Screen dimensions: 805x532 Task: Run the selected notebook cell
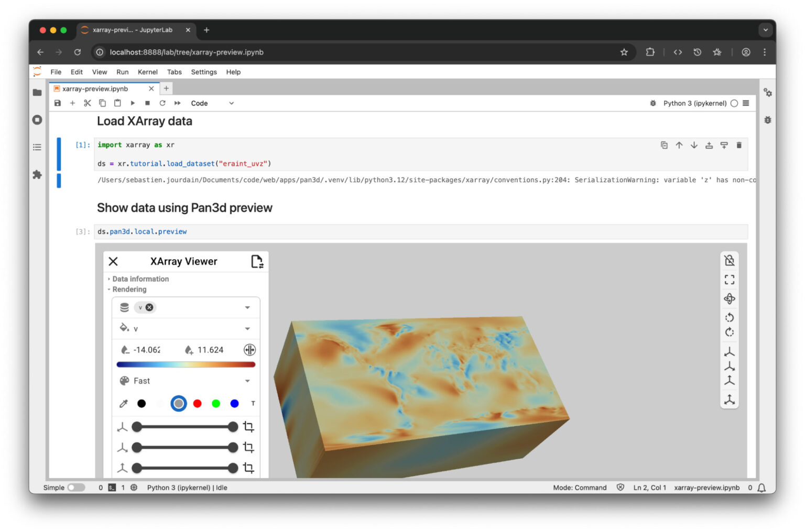(x=133, y=103)
